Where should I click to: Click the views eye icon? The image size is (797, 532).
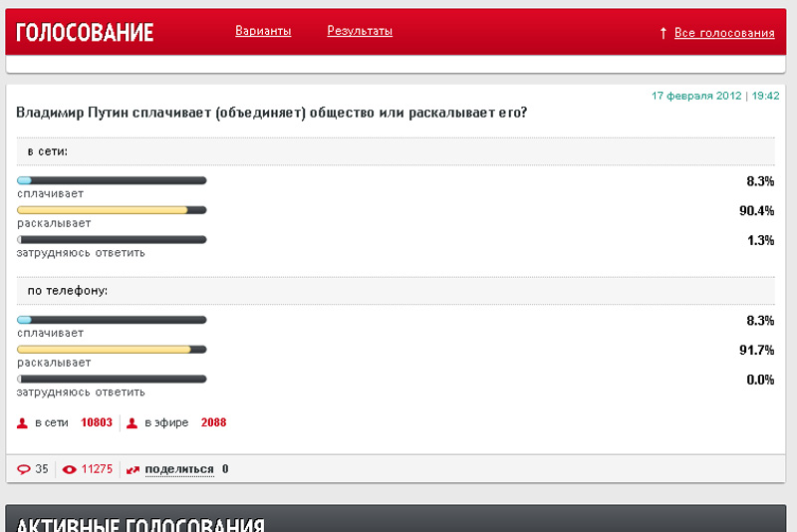pos(69,469)
